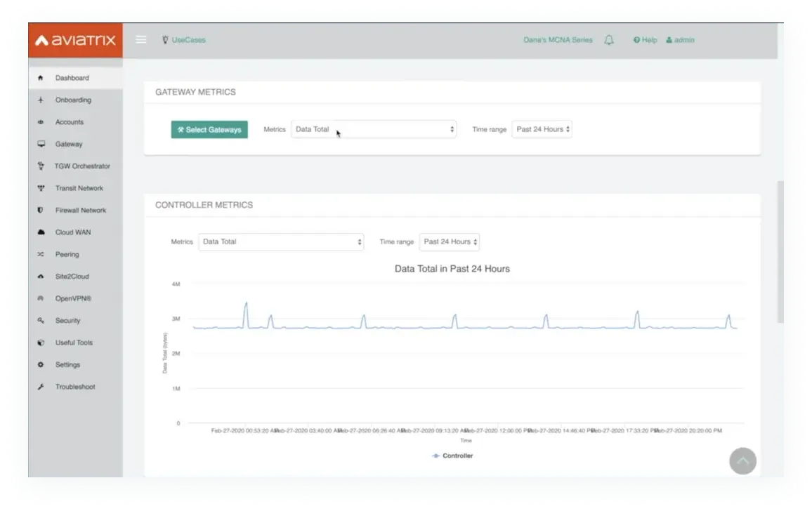Image resolution: width=812 pixels, height=511 pixels.
Task: Click the notification bell icon
Action: click(x=609, y=40)
